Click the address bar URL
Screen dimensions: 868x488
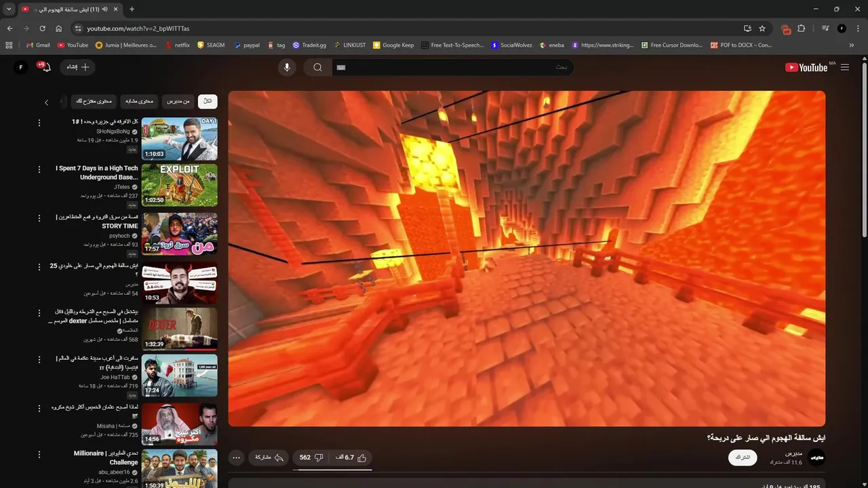click(138, 28)
